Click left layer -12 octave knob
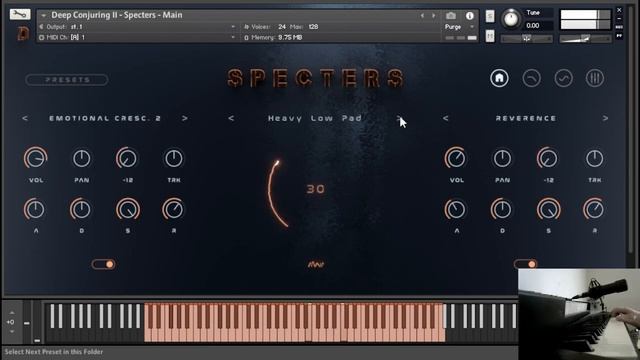 [127, 158]
